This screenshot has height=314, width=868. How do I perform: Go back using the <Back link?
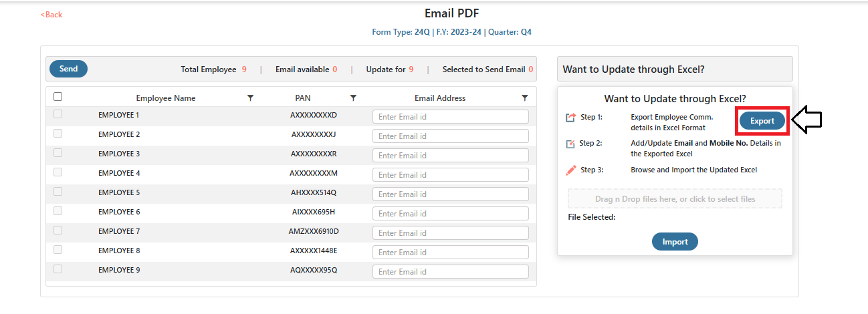pyautogui.click(x=51, y=15)
